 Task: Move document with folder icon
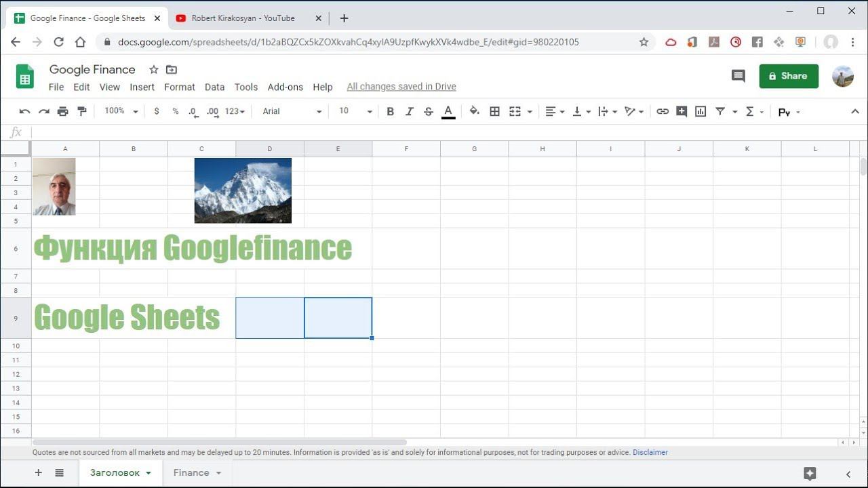[x=172, y=70]
